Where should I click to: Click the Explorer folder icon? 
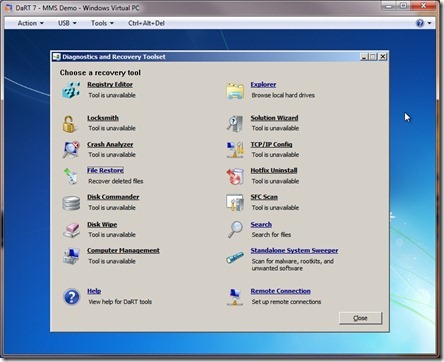[235, 91]
